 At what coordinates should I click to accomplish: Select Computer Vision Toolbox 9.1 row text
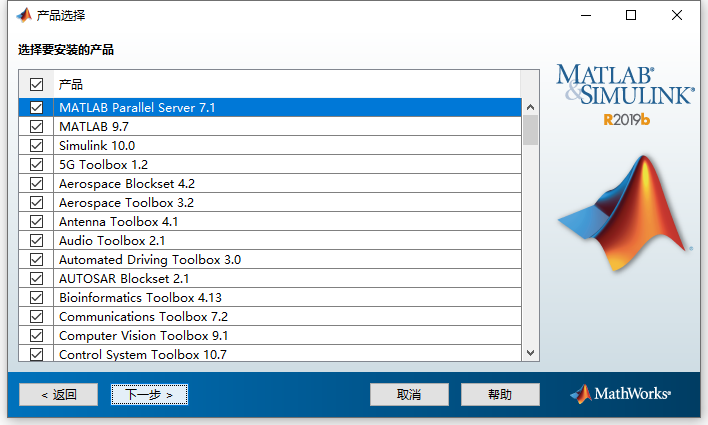pyautogui.click(x=144, y=335)
